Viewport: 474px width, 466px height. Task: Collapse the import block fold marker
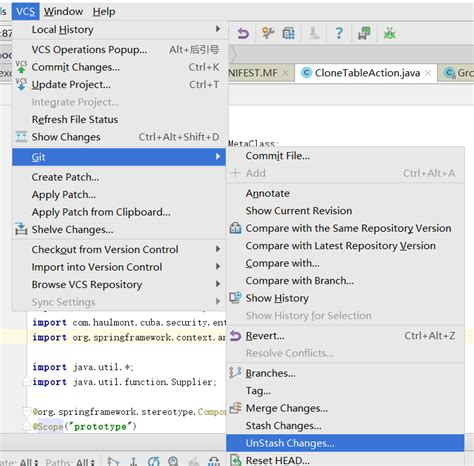coord(27,382)
